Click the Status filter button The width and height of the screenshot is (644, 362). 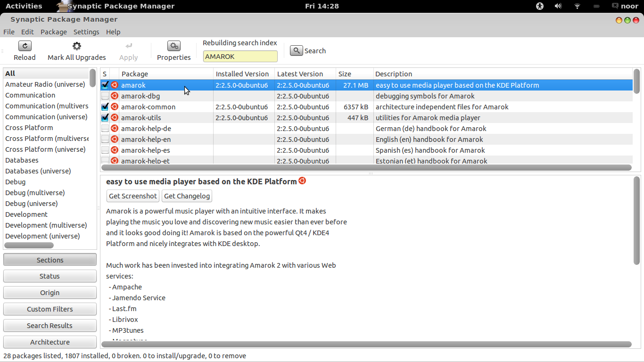(x=50, y=276)
